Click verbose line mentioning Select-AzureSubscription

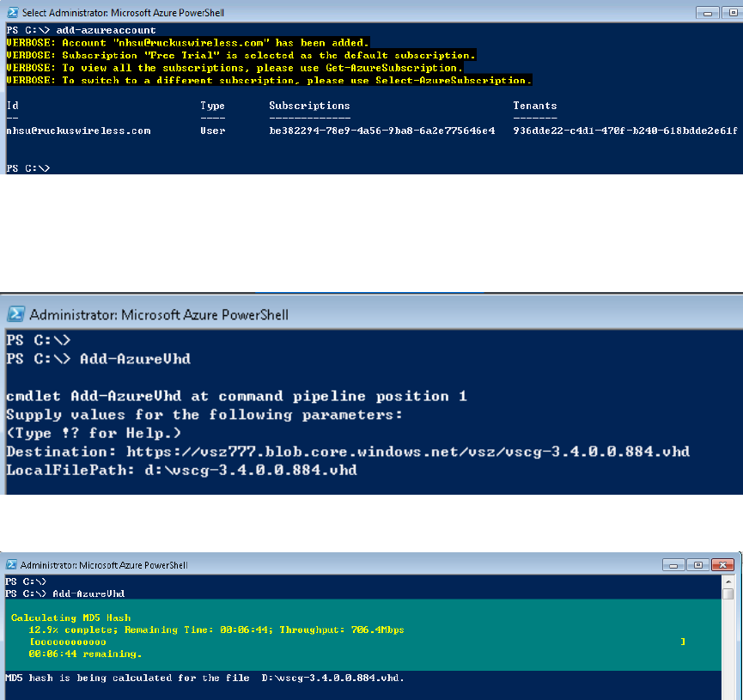pyautogui.click(x=269, y=81)
